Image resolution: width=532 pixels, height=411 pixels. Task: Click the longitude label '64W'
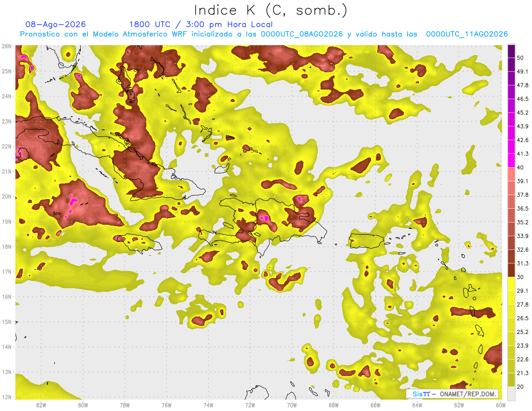coord(417,405)
